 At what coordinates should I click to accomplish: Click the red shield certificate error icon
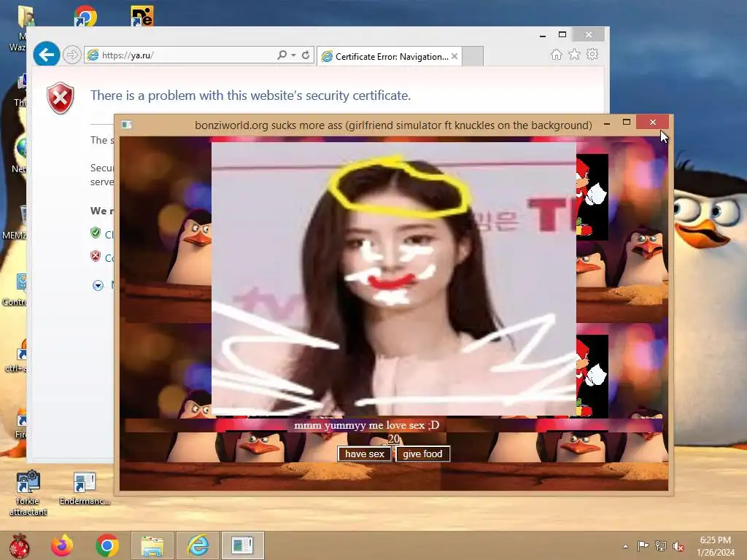pyautogui.click(x=60, y=98)
